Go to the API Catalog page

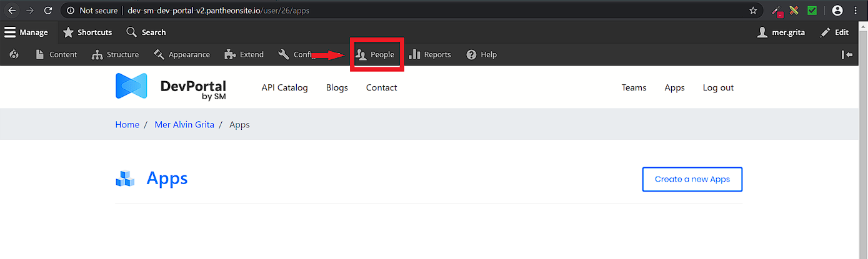point(284,88)
